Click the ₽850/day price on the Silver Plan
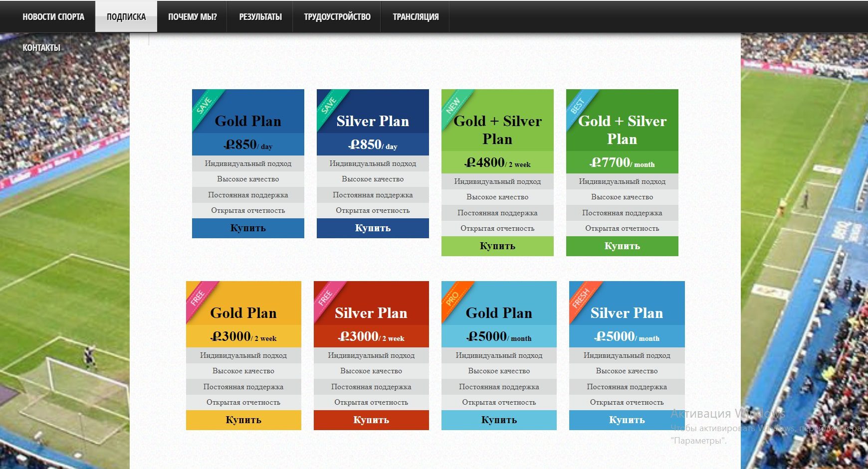This screenshot has height=469, width=868. point(373,145)
